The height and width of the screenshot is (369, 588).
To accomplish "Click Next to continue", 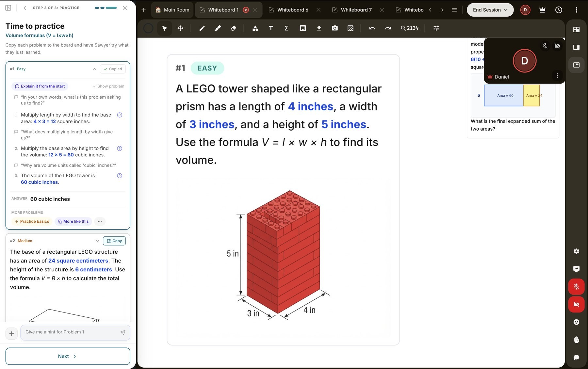I will 68,356.
